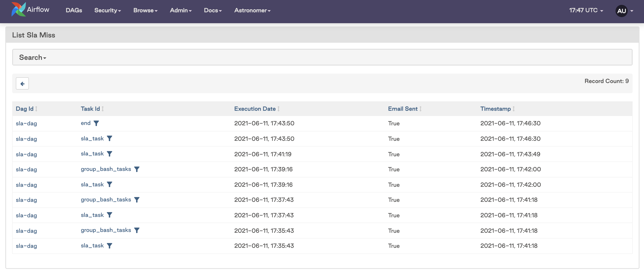Sort table by Execution Date header
The width and height of the screenshot is (644, 271).
[255, 109]
